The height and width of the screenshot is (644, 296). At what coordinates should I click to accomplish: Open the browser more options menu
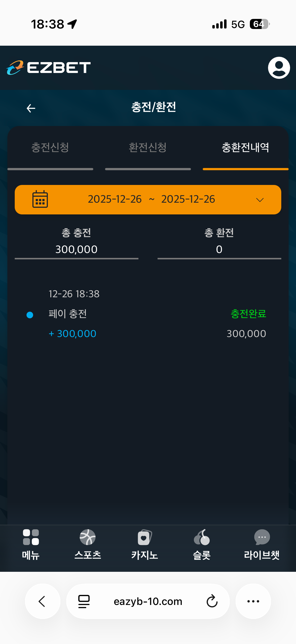coord(253,601)
